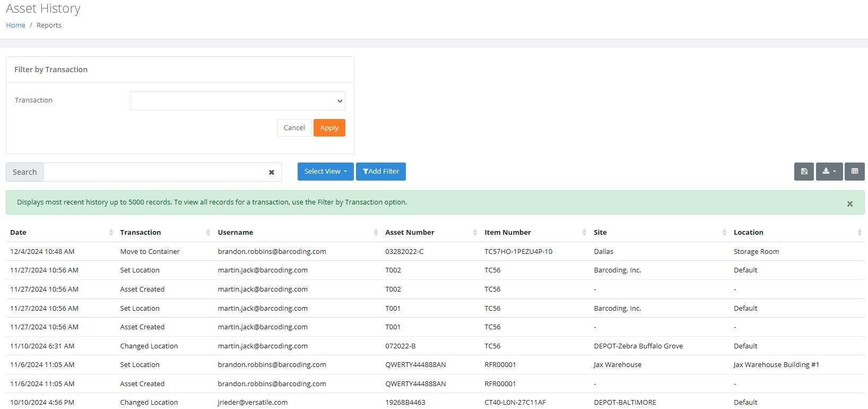Click 'DEPOT-Zebra Buffalo Grove' site cell
The width and height of the screenshot is (868, 409).
point(638,346)
